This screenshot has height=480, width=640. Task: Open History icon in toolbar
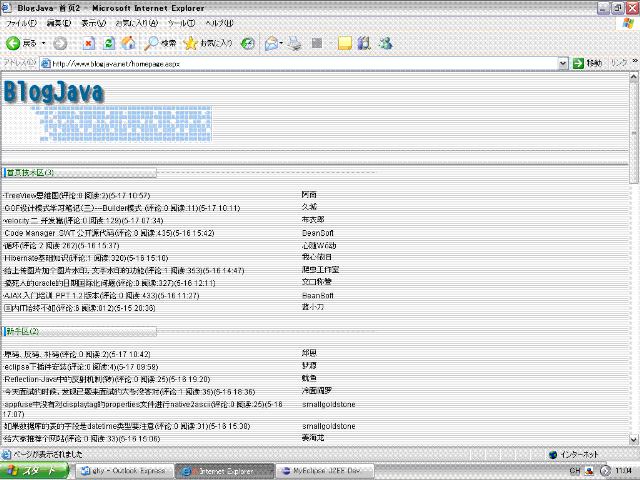click(248, 43)
